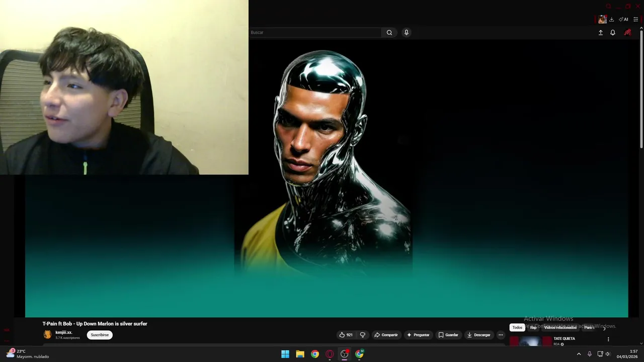
Task: Open Chrome from the taskbar
Action: (x=314, y=354)
